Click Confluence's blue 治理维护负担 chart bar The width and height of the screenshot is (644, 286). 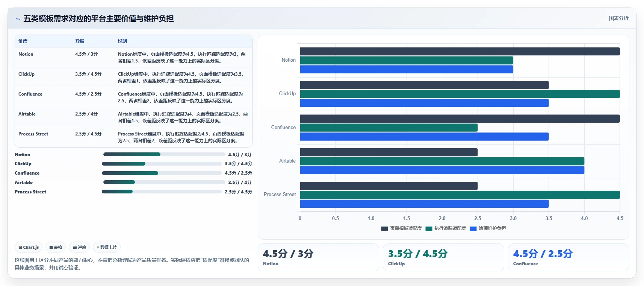point(424,137)
